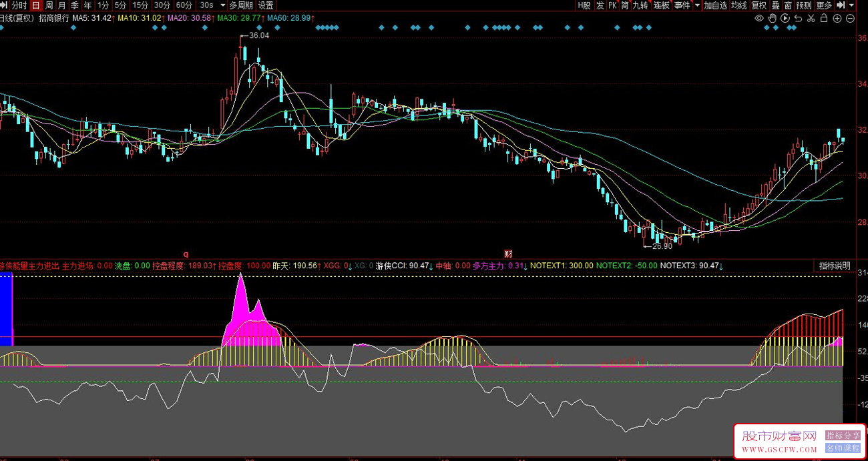Add stock via 加自选 button
The width and height of the screenshot is (868, 461).
pos(715,5)
